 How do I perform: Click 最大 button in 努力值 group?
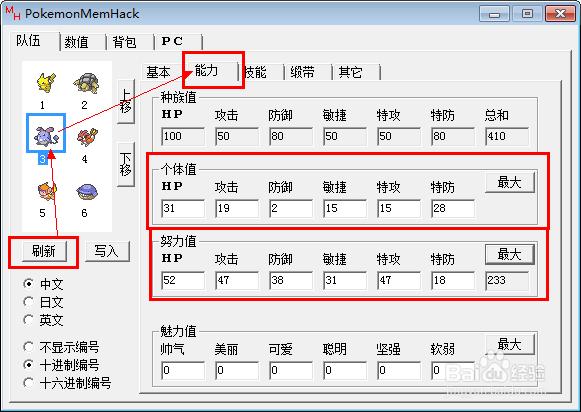pyautogui.click(x=510, y=254)
